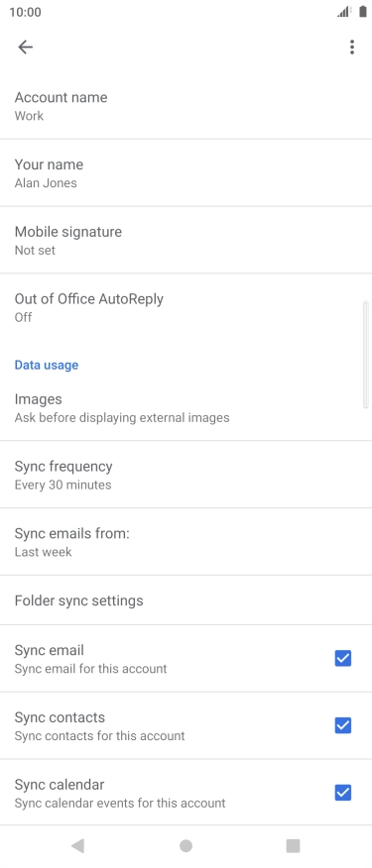The height and width of the screenshot is (868, 372).
Task: Uncheck the Sync calendar checkbox
Action: [x=342, y=793]
